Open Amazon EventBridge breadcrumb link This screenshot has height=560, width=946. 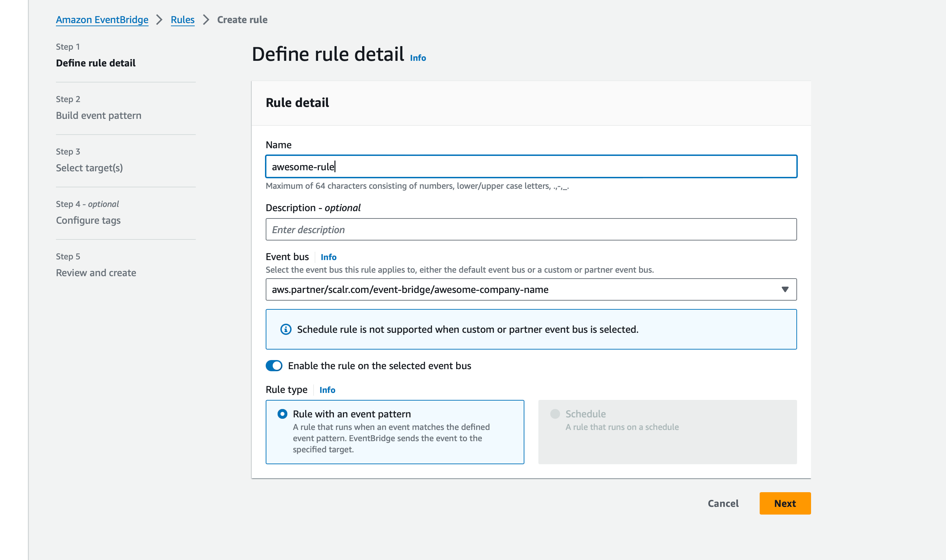coord(102,20)
